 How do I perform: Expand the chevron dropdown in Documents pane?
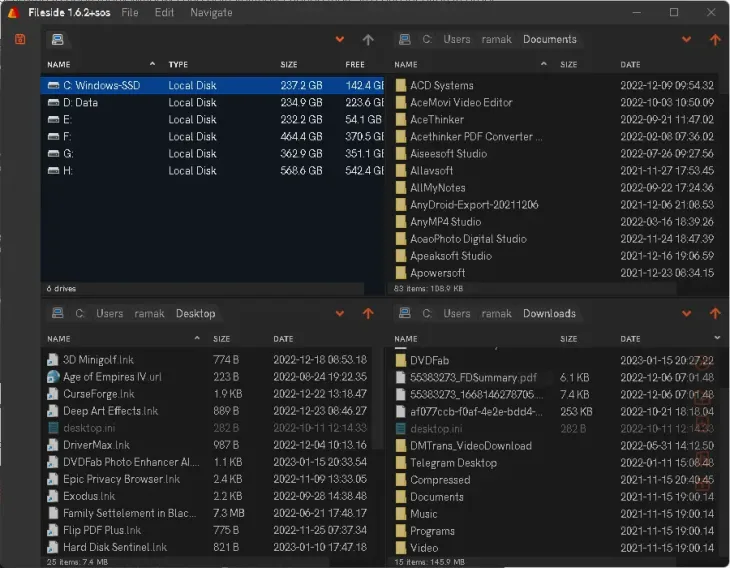click(x=686, y=39)
